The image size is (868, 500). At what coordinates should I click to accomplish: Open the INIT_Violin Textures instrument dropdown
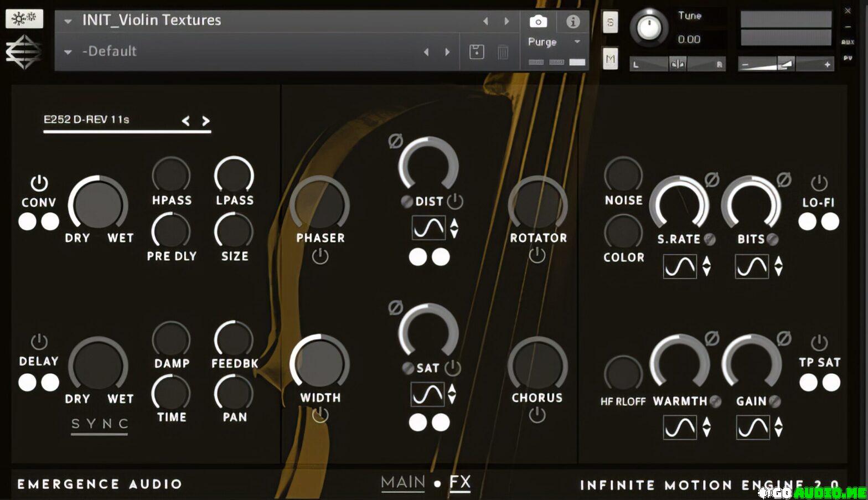[68, 22]
